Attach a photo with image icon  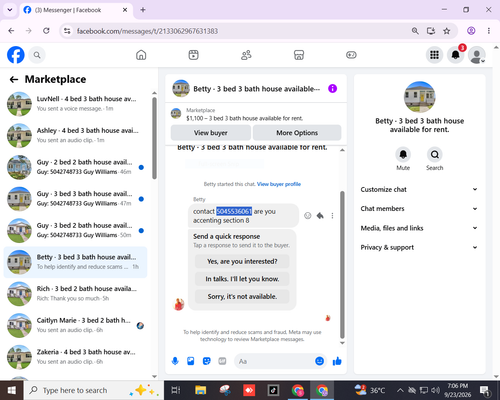[191, 361]
